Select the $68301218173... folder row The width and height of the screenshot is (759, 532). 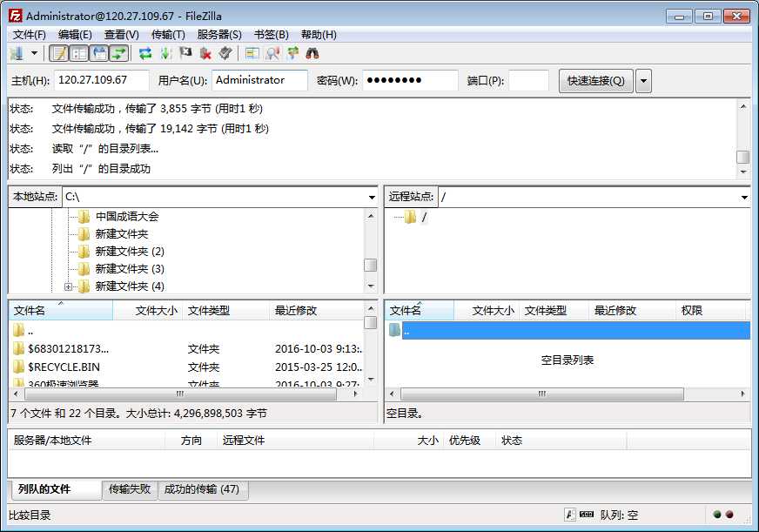tap(186, 349)
